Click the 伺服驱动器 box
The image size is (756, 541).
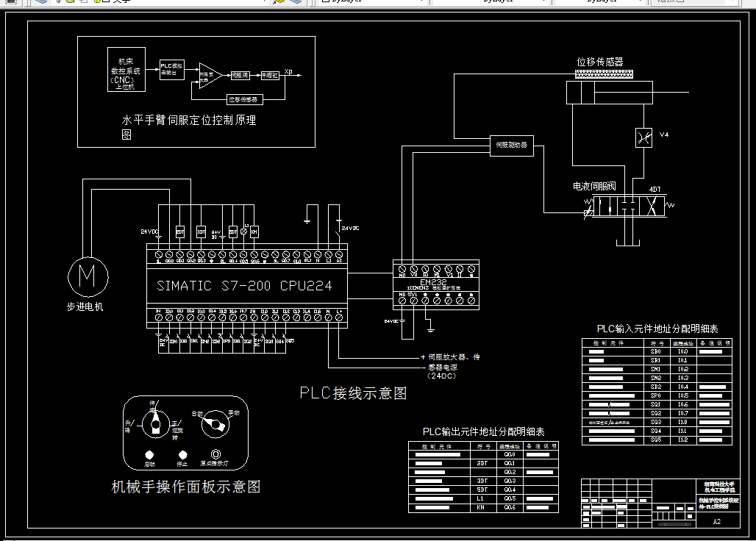(x=512, y=145)
